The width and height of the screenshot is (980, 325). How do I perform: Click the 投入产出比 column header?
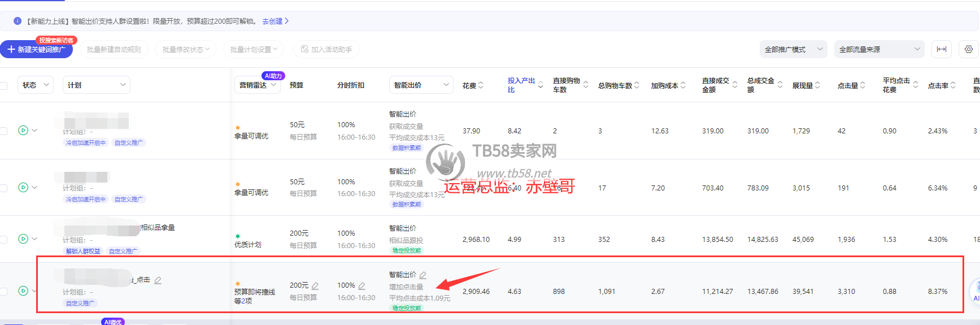point(521,85)
